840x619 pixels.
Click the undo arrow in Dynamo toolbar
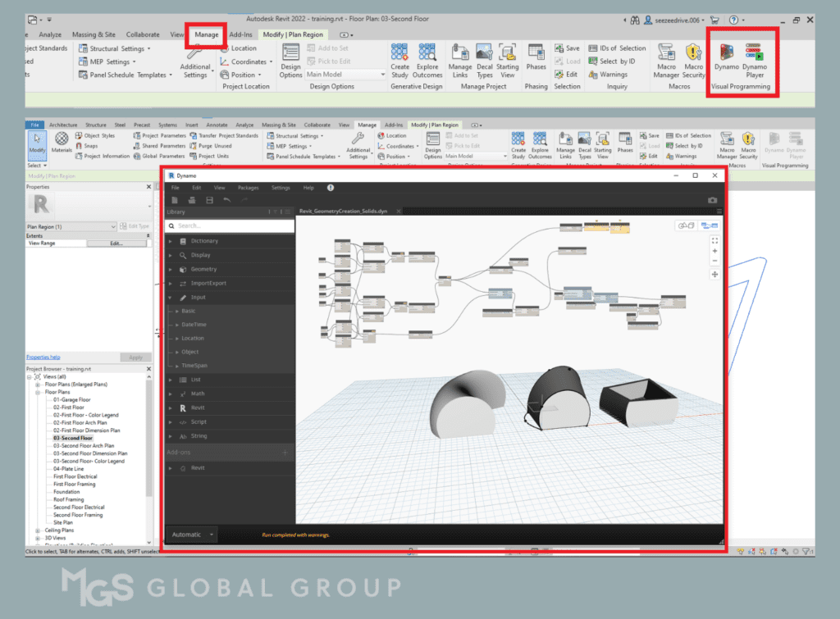tap(227, 200)
